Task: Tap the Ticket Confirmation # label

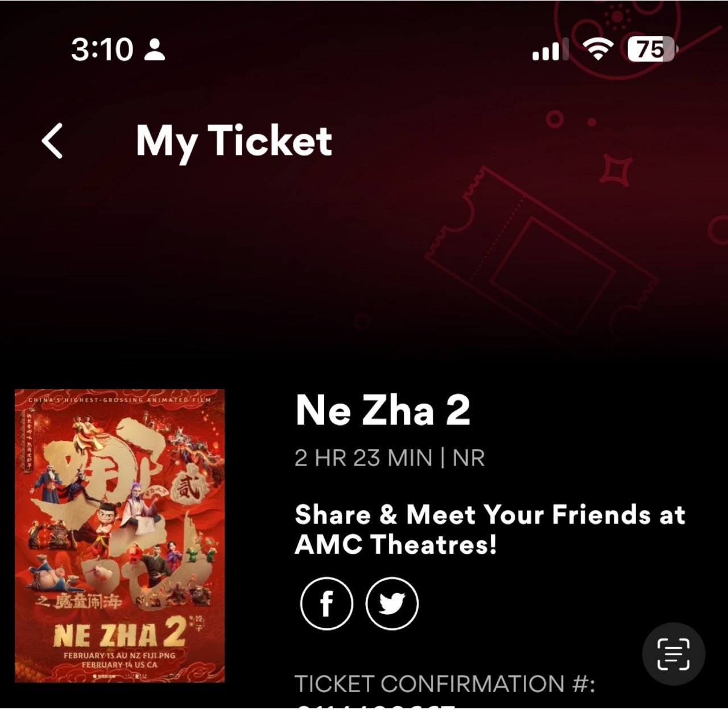Action: 445,684
